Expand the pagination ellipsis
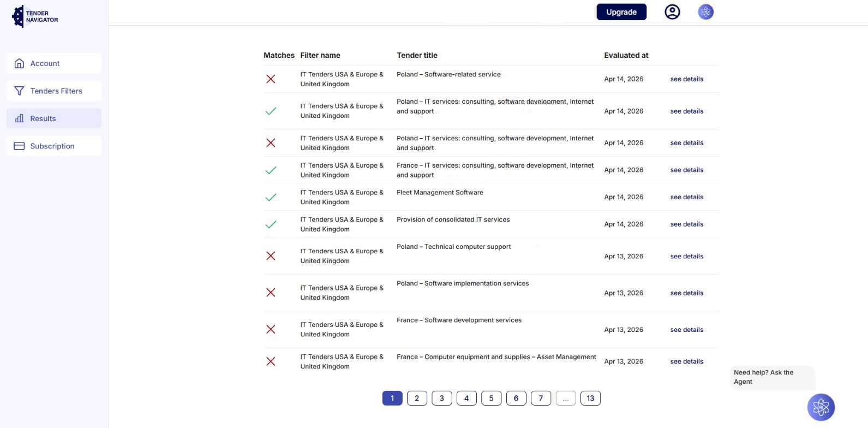The image size is (868, 428). pyautogui.click(x=566, y=398)
